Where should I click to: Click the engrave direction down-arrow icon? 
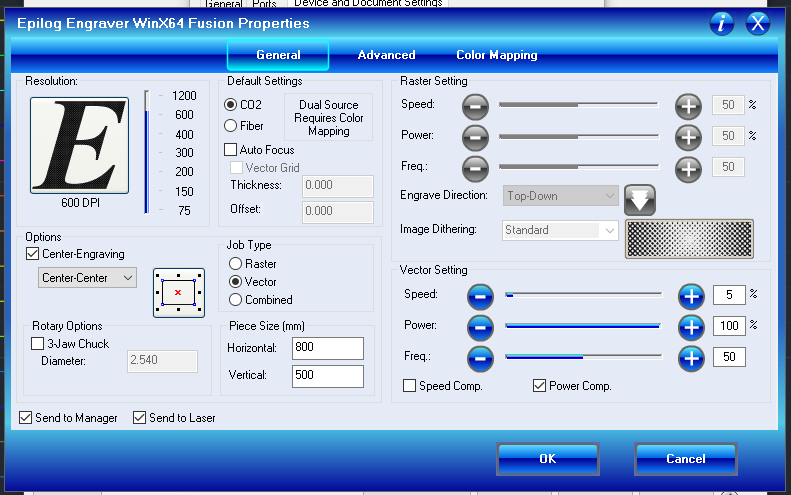(x=640, y=200)
